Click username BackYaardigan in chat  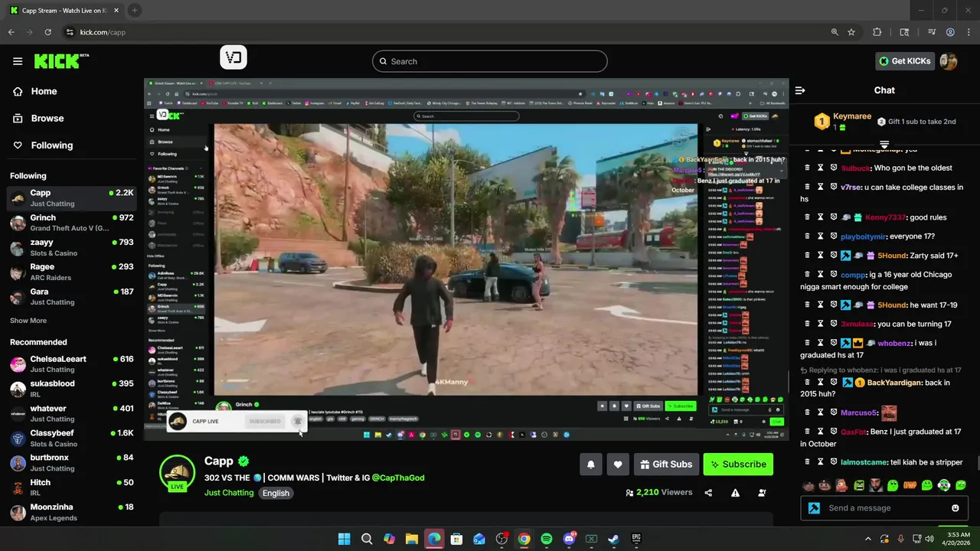[894, 383]
